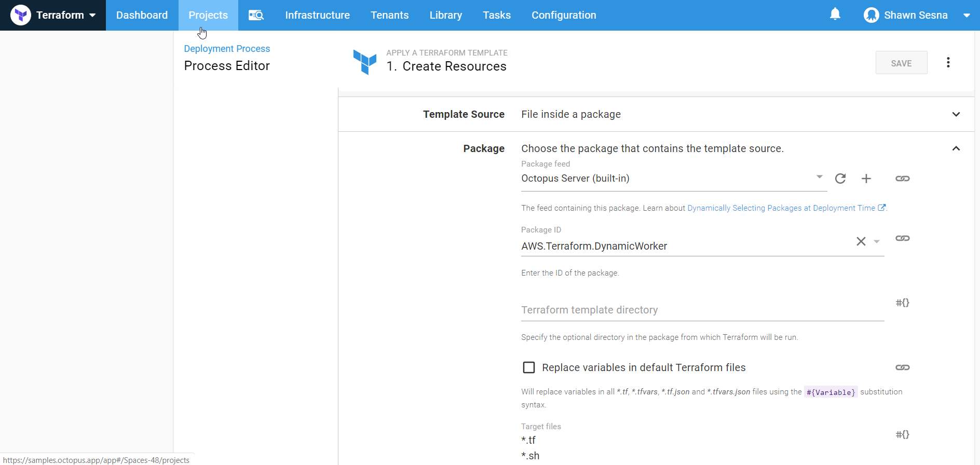
Task: Bind Package ID using chain link icon
Action: (x=902, y=238)
